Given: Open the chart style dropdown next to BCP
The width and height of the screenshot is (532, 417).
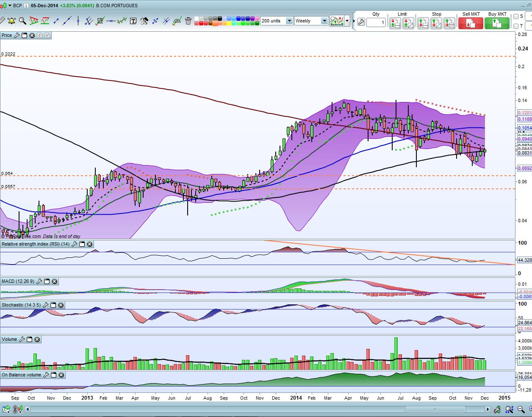Looking at the screenshot, I should coord(10,6).
